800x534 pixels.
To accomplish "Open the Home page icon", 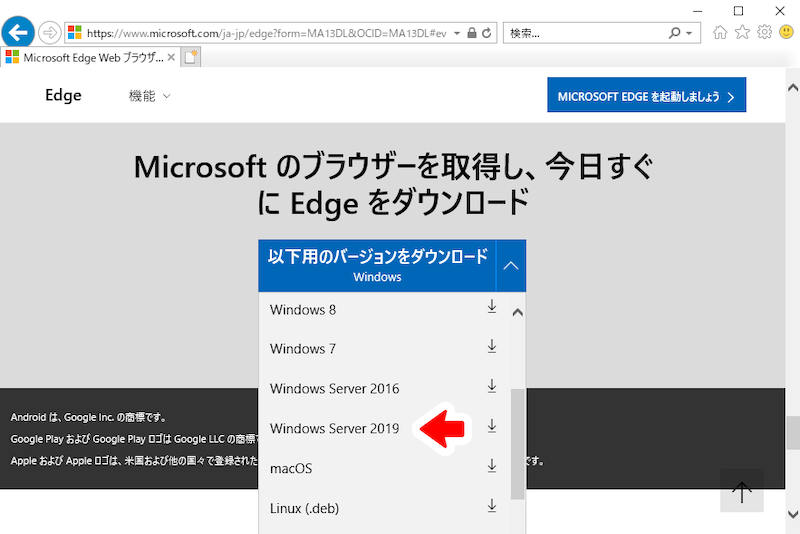I will click(x=720, y=33).
